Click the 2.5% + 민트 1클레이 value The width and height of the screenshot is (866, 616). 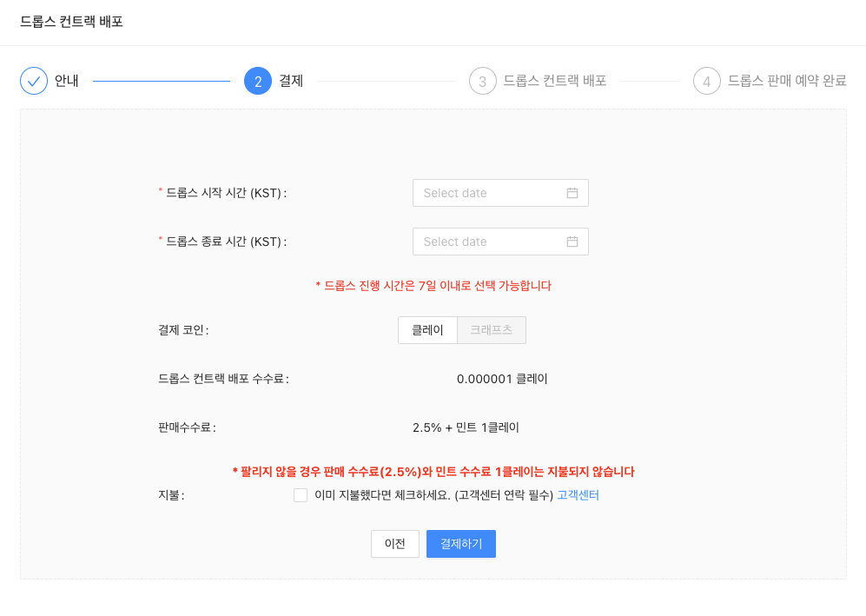[x=466, y=427]
